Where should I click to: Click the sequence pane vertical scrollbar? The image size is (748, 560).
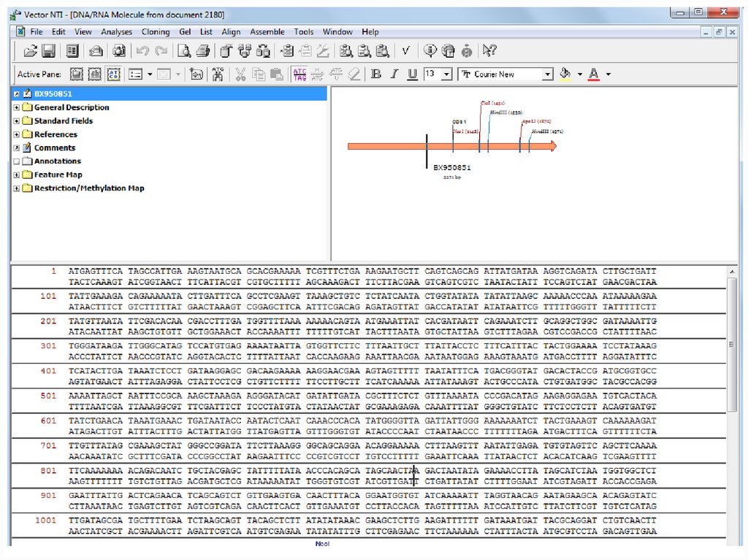(x=732, y=409)
